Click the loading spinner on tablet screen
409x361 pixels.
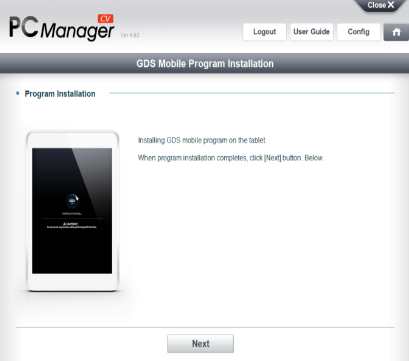(x=72, y=201)
